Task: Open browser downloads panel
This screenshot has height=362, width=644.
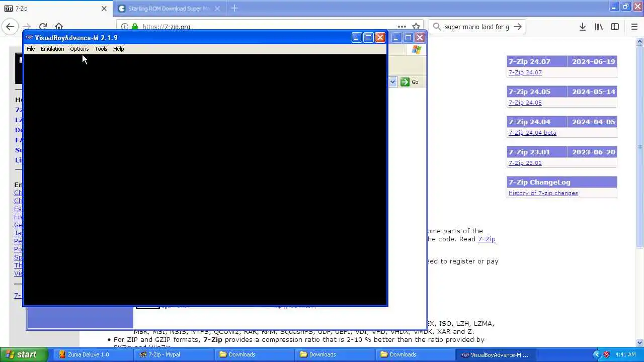Action: coord(582,27)
